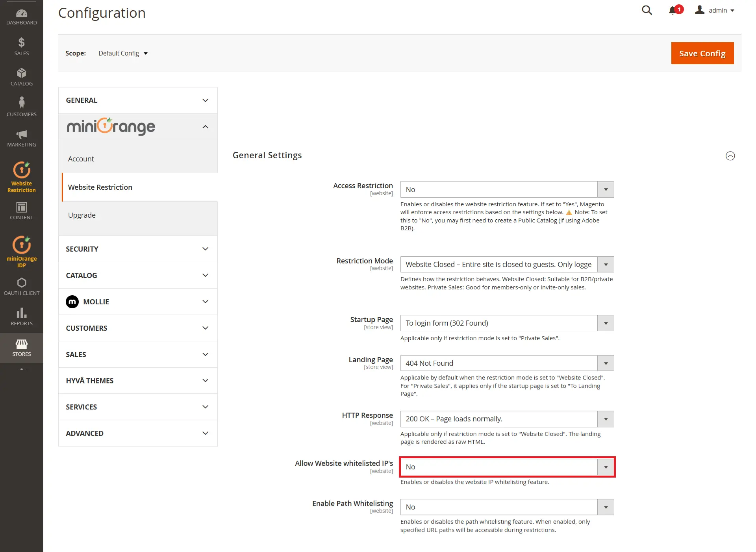Open the admin search magnifier
756x552 pixels.
pos(647,10)
